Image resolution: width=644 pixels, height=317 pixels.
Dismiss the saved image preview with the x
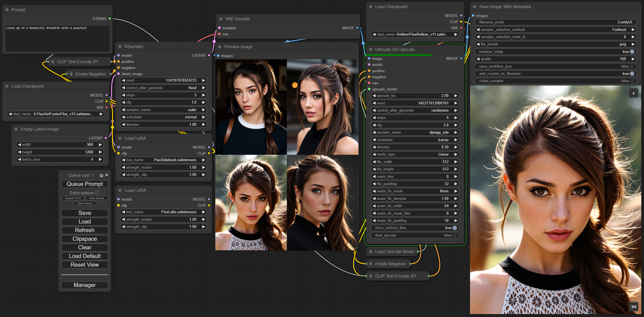tap(633, 93)
